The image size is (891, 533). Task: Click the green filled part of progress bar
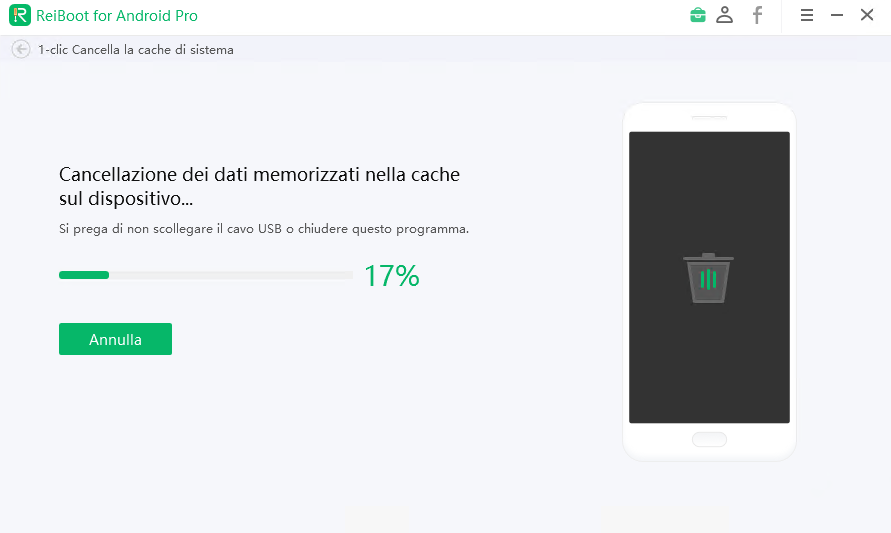[x=84, y=275]
